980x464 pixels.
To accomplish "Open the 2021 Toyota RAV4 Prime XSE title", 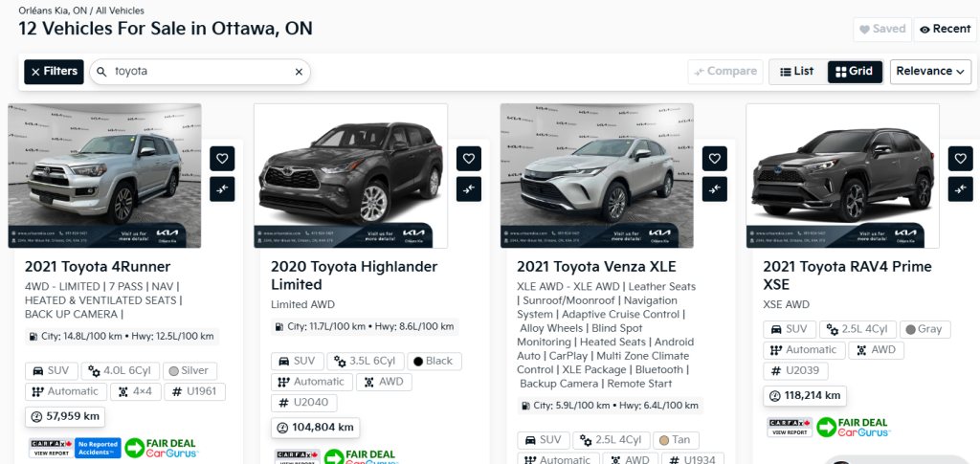I will 846,275.
